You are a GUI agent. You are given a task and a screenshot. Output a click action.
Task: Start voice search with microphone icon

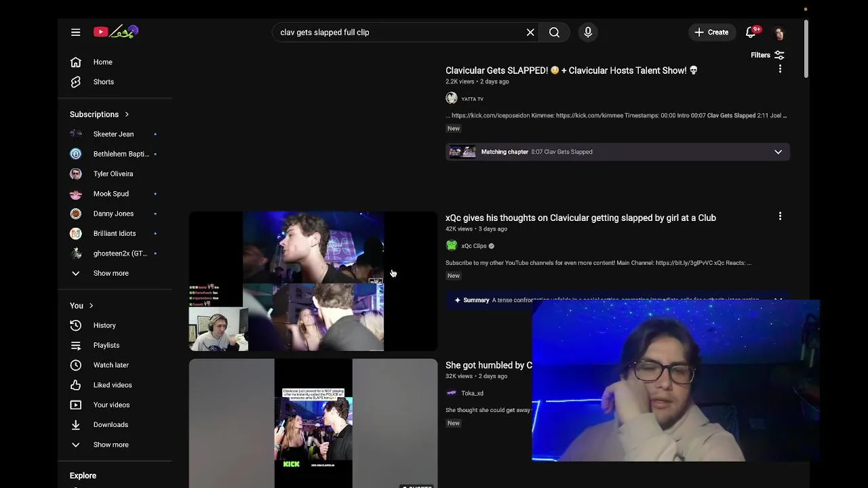tap(588, 32)
